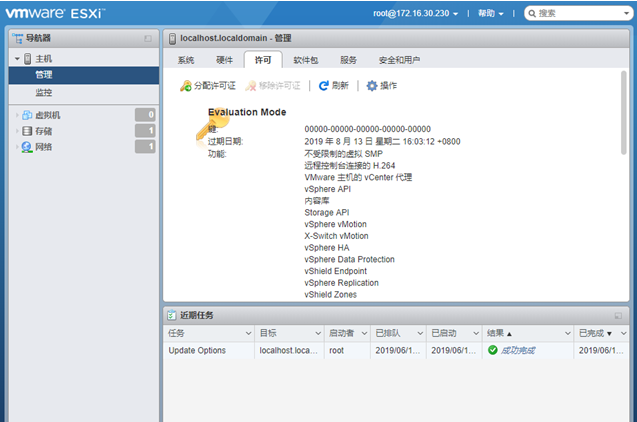The height and width of the screenshot is (422, 637).
Task: Open the 已完成 column dropdown
Action: click(x=624, y=333)
